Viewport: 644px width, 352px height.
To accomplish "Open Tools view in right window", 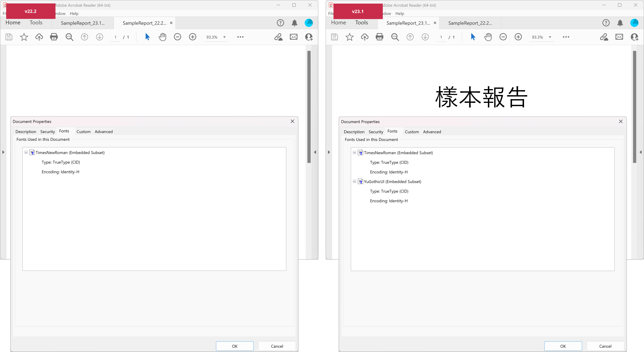I will [x=361, y=23].
